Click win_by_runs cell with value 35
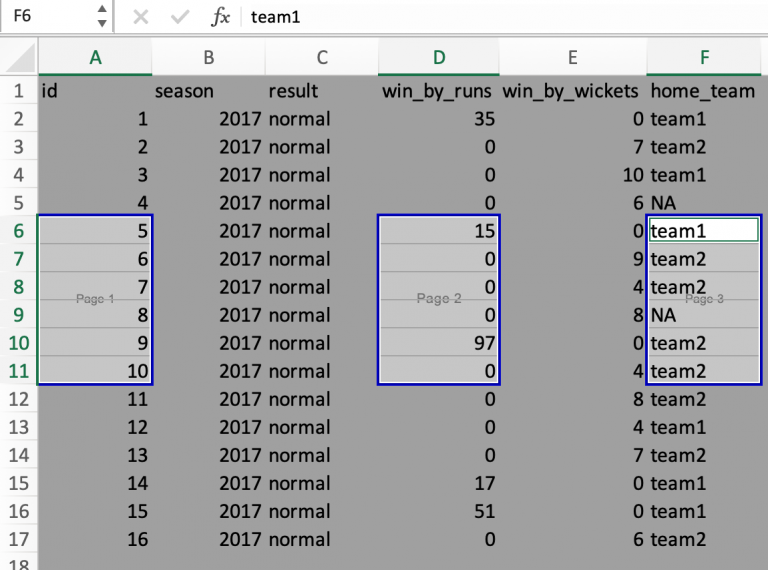The height and width of the screenshot is (570, 768). [x=439, y=119]
